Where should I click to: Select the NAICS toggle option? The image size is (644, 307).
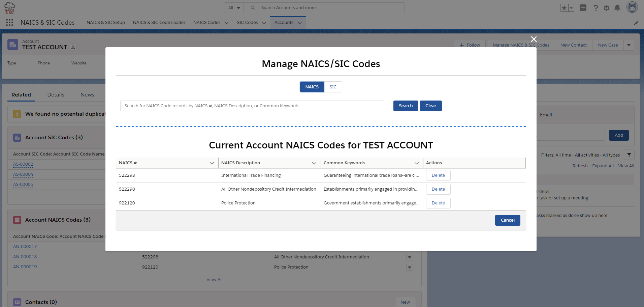click(x=312, y=87)
